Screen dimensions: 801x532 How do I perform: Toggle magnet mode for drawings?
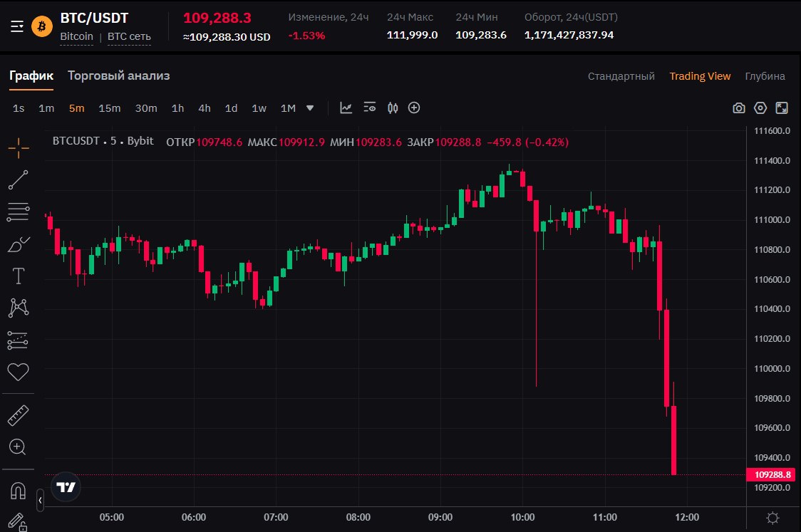tap(19, 491)
